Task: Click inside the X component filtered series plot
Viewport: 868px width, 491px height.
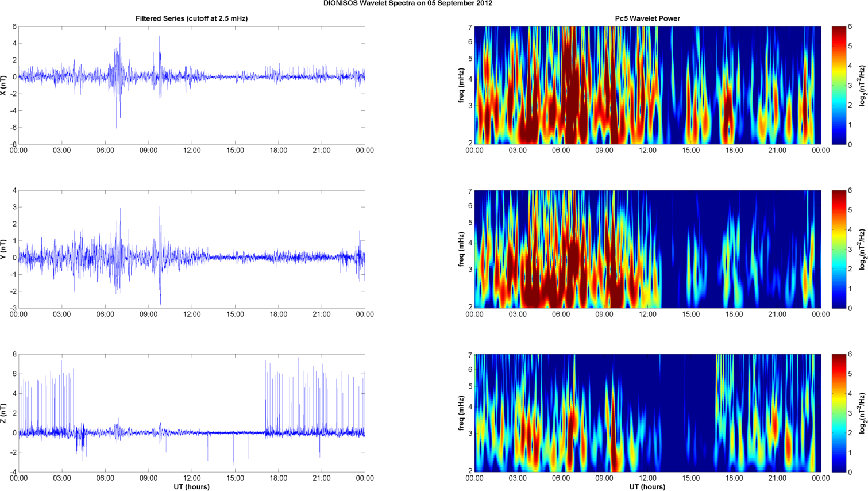Action: (191, 85)
